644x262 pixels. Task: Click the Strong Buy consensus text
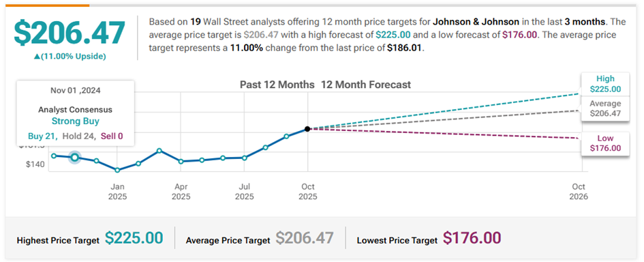[76, 121]
